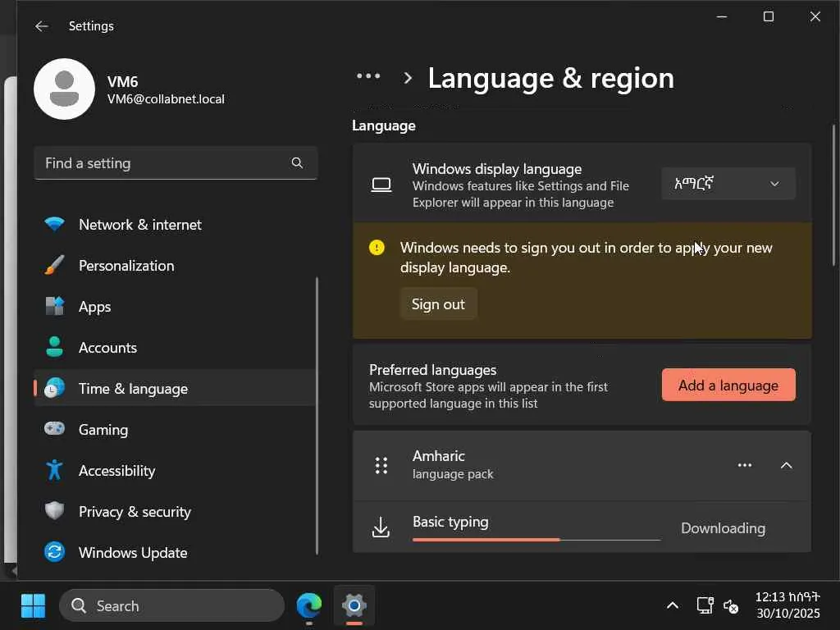The width and height of the screenshot is (840, 630).
Task: Click the Apps sidebar icon
Action: coord(55,307)
